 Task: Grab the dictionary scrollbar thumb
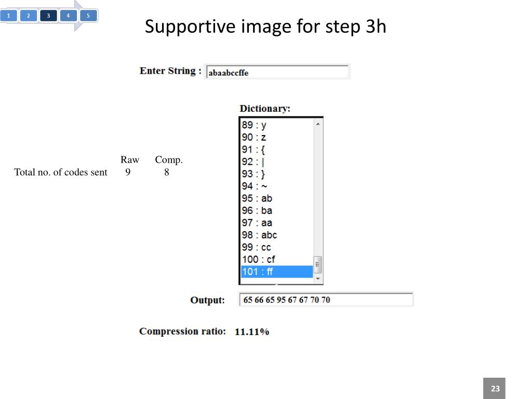click(318, 264)
